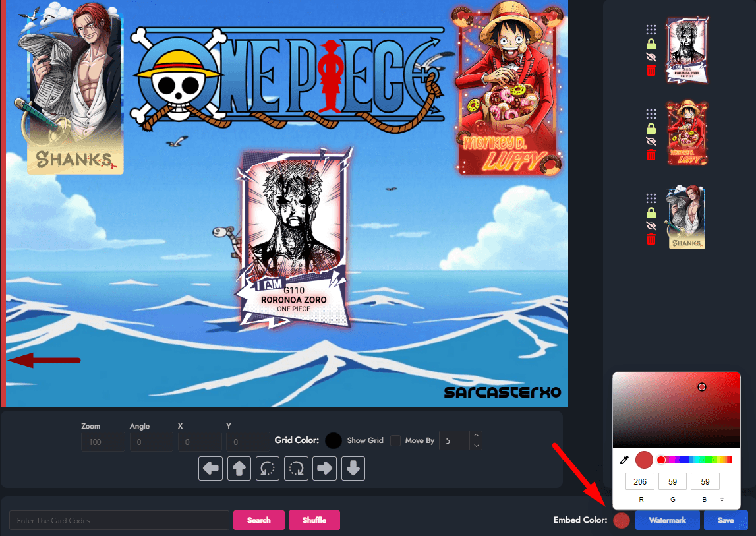This screenshot has width=756, height=536.
Task: Click the Move By number field
Action: pos(454,440)
